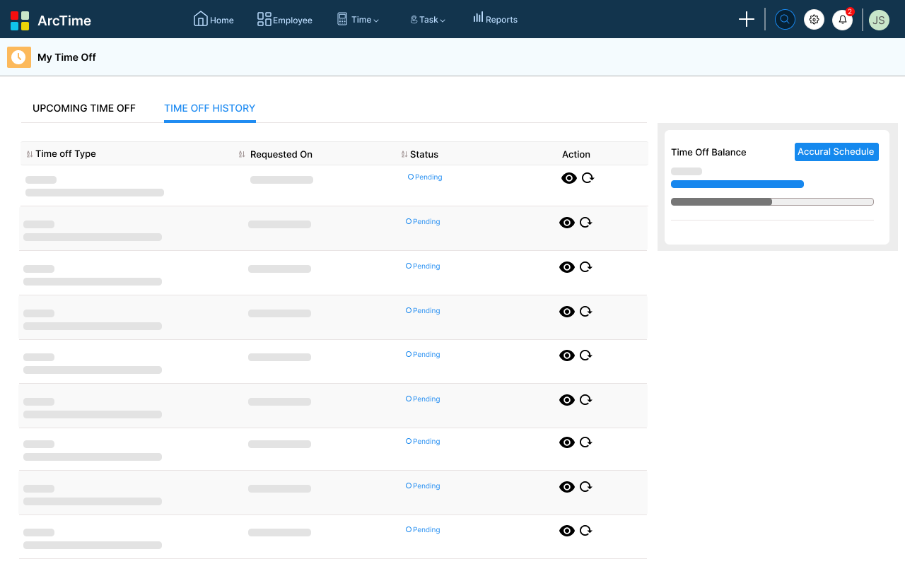The image size is (905, 588).
Task: Switch to the Upcoming Time Off tab
Action: click(83, 108)
